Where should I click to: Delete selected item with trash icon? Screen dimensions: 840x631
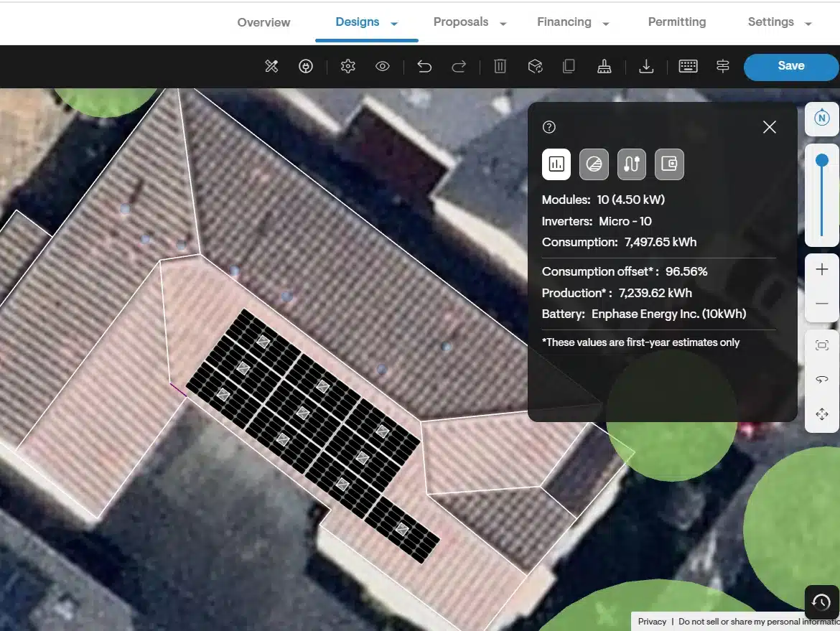tap(500, 67)
